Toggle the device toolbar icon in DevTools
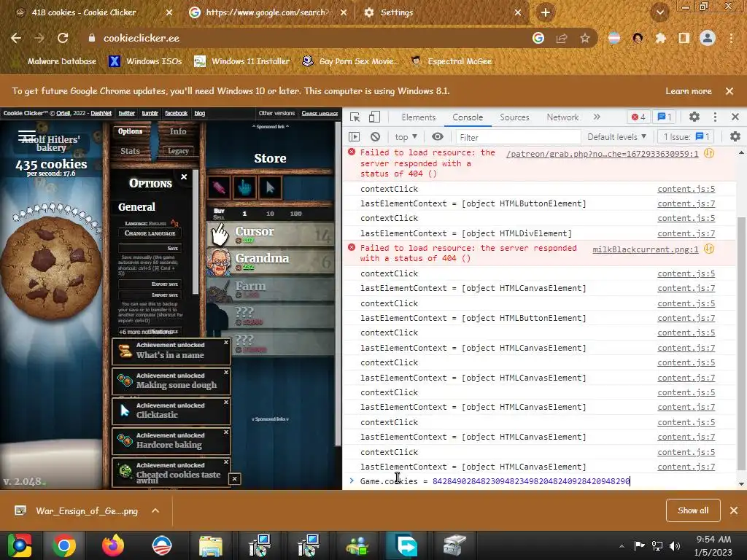The image size is (747, 560). tap(374, 117)
